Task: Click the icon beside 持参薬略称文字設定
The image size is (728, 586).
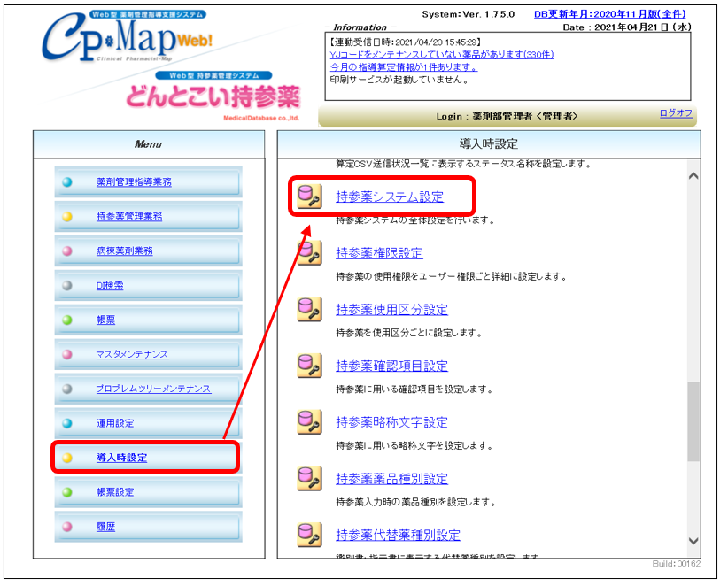Action: tap(309, 422)
